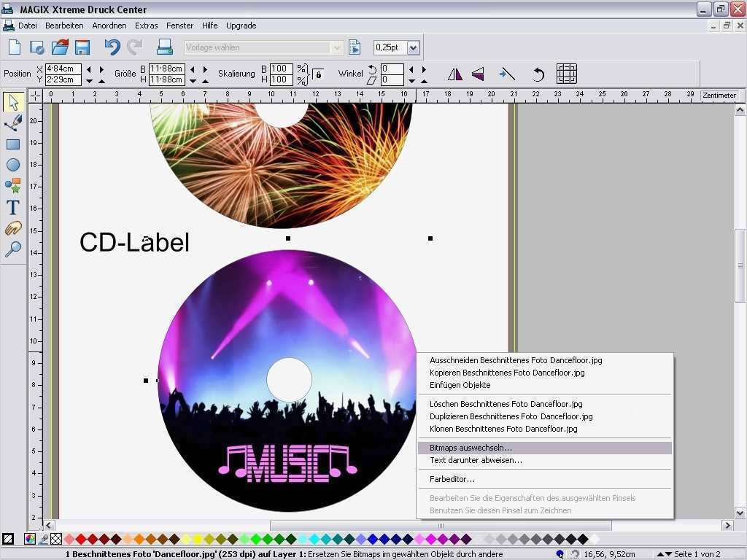Screen dimensions: 747x560
Task: Choose Ausschneiden Beschnittenes Foto Dancefloor.jpg
Action: (544, 360)
